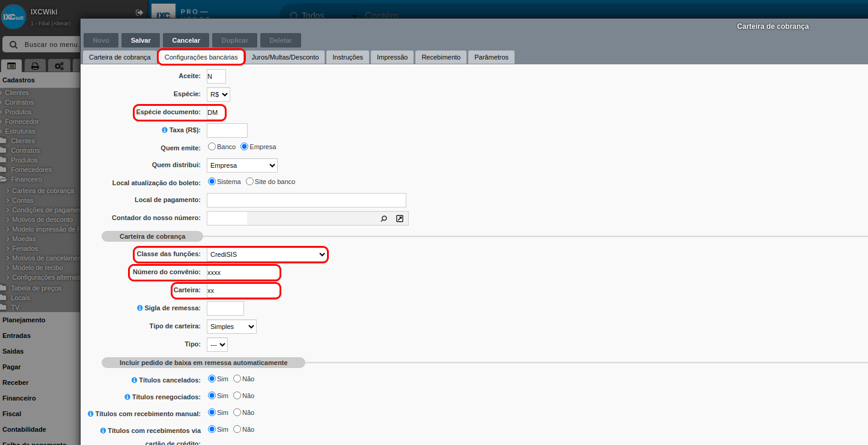This screenshot has width=868, height=445.
Task: Click the Deletar button
Action: coord(281,40)
